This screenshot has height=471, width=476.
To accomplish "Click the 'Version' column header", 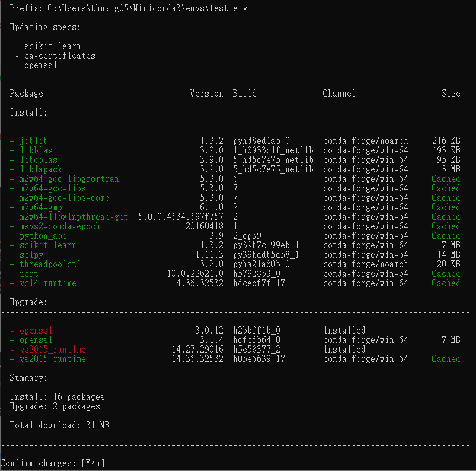I will (206, 94).
